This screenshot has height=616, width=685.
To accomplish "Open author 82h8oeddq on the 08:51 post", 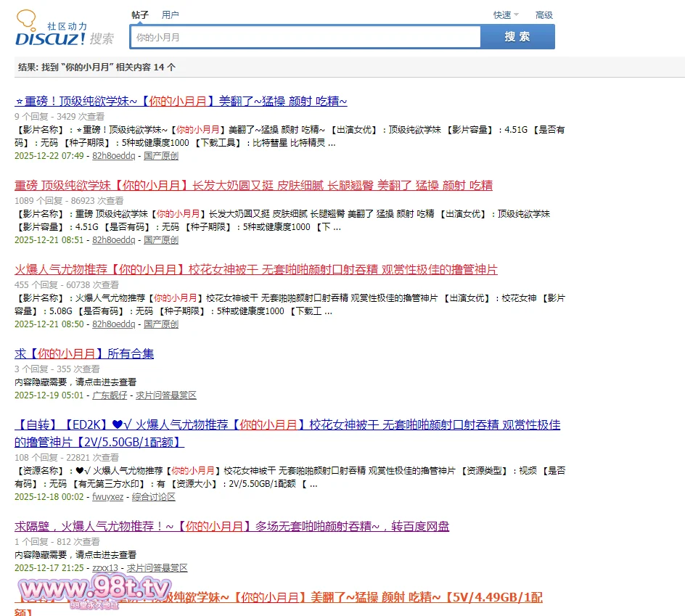I will coord(113,240).
